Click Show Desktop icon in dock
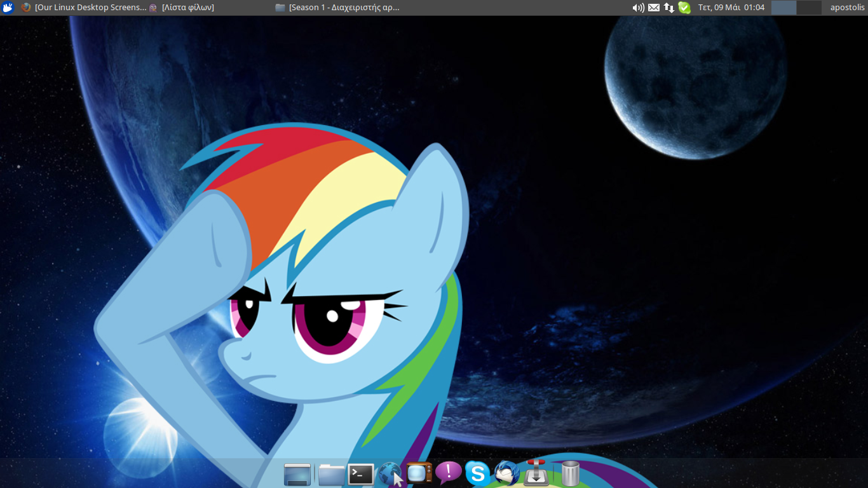The height and width of the screenshot is (488, 868). (x=297, y=474)
